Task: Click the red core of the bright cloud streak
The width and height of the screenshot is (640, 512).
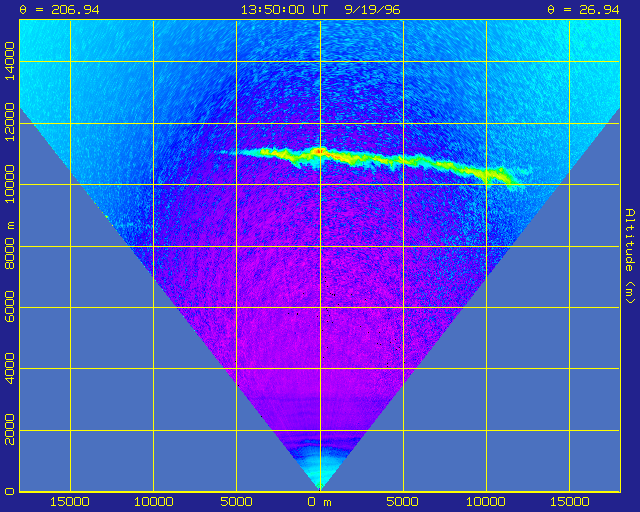Action: coord(318,151)
